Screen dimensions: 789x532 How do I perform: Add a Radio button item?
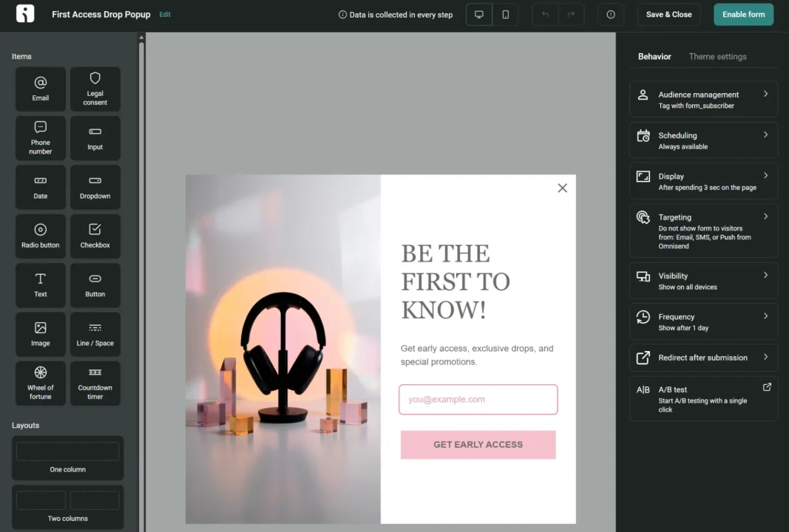[x=41, y=236]
